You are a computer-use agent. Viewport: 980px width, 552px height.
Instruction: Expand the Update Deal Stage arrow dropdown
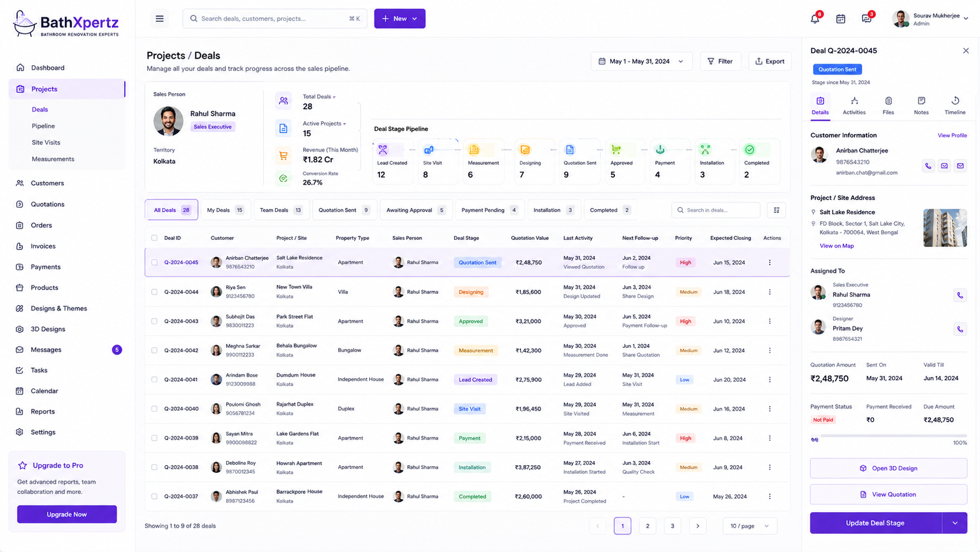[x=955, y=523]
